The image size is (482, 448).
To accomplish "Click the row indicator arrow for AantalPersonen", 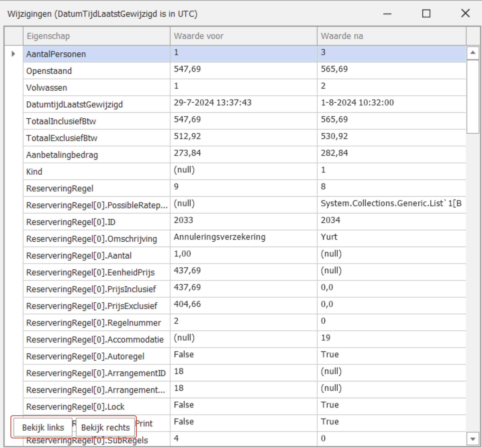I will 13,54.
